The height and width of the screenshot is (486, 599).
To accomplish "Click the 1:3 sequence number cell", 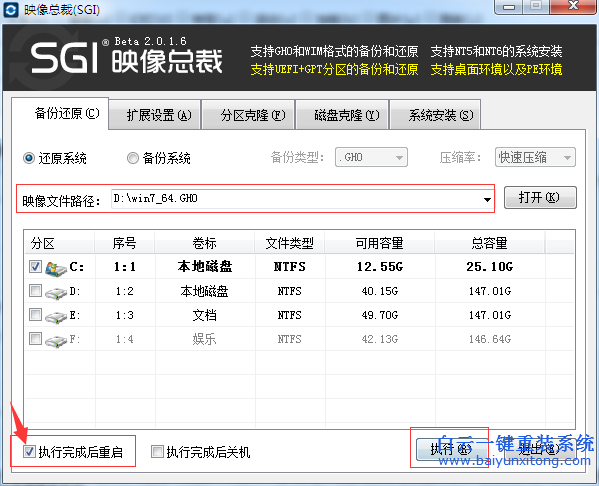I will 125,315.
